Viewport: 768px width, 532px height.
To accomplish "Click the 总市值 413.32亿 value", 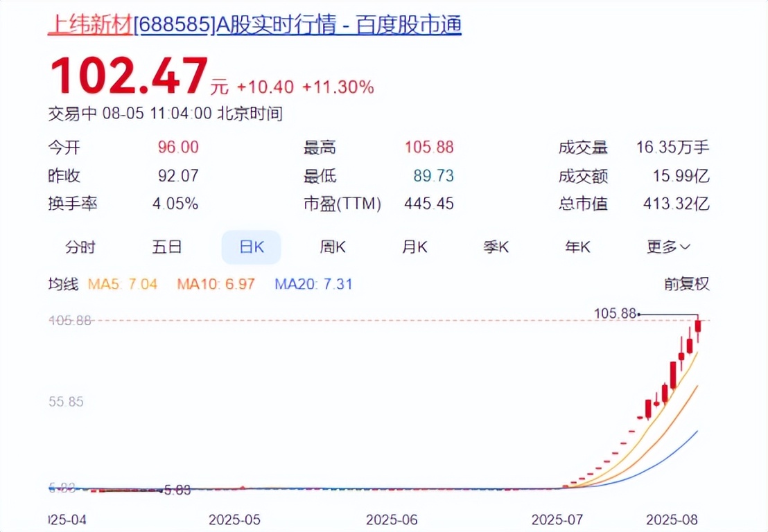I will pos(677,204).
